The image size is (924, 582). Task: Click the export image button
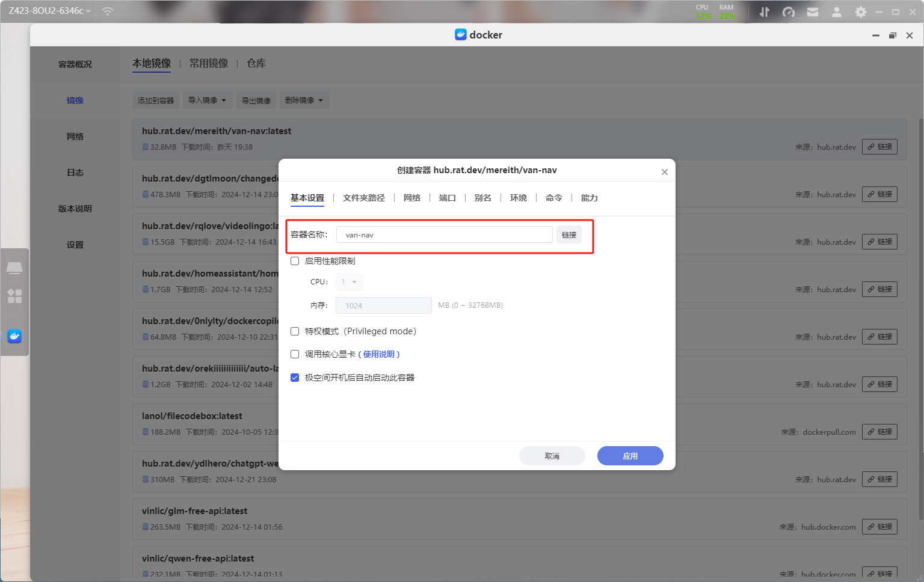256,100
